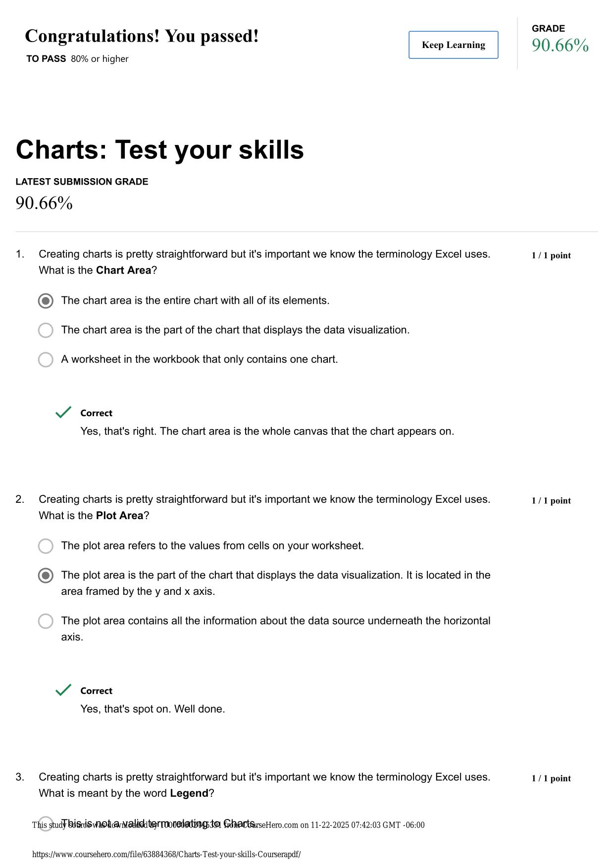Screen dimensions: 614x868
Task: Open the coursehero.com file URL at the bottom
Action: (x=166, y=854)
